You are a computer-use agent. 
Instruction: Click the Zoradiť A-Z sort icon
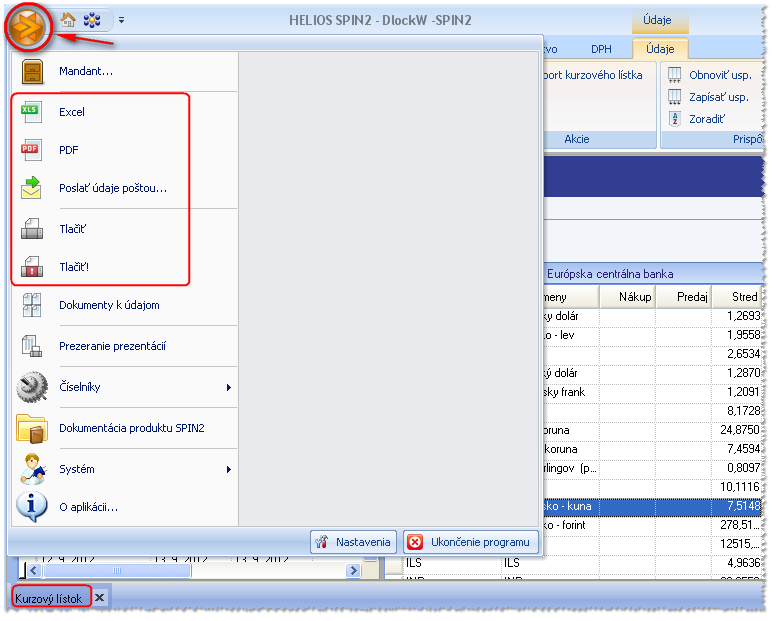coord(675,119)
